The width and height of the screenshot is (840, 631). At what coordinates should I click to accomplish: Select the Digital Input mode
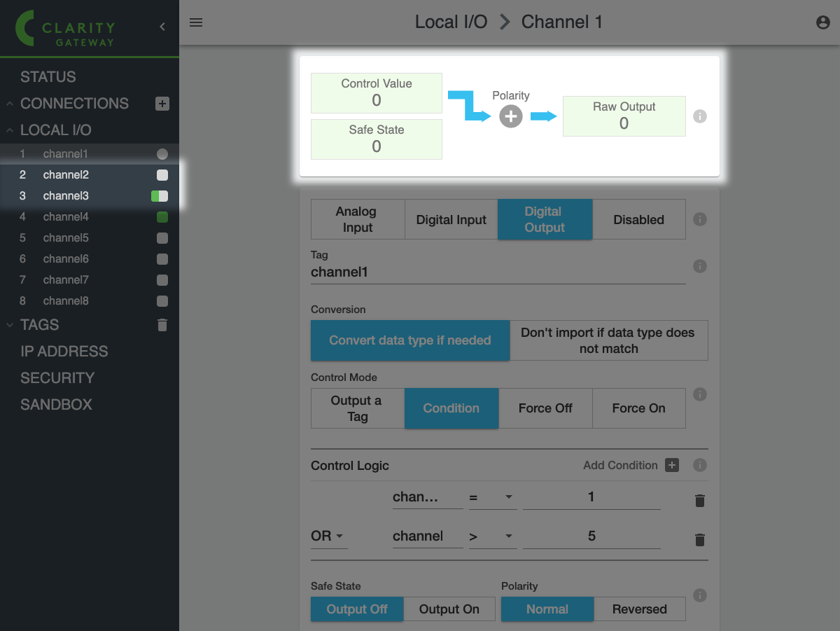coord(451,220)
